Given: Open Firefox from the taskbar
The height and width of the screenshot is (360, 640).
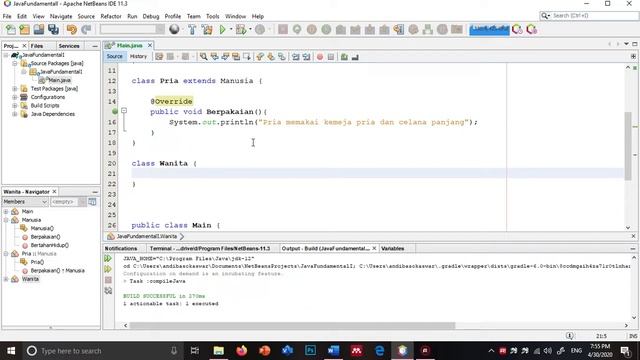Looking at the screenshot, I should pos(242,351).
